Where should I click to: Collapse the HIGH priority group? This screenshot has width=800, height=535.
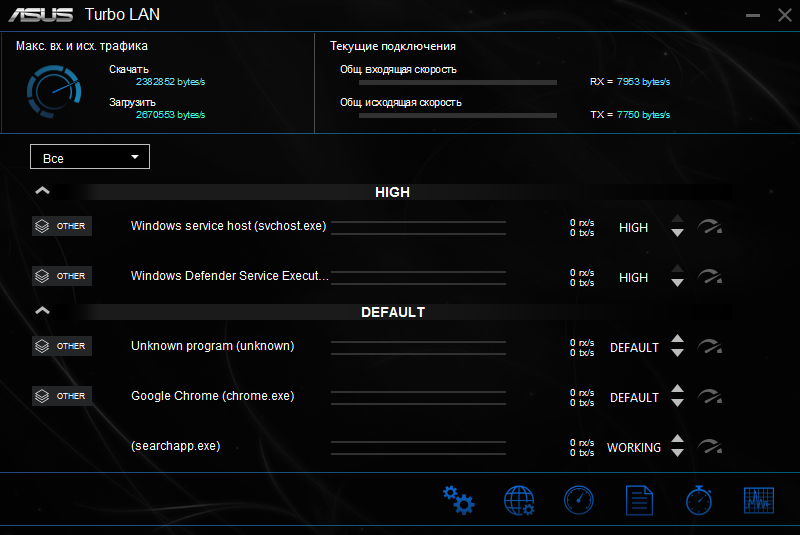[42, 191]
